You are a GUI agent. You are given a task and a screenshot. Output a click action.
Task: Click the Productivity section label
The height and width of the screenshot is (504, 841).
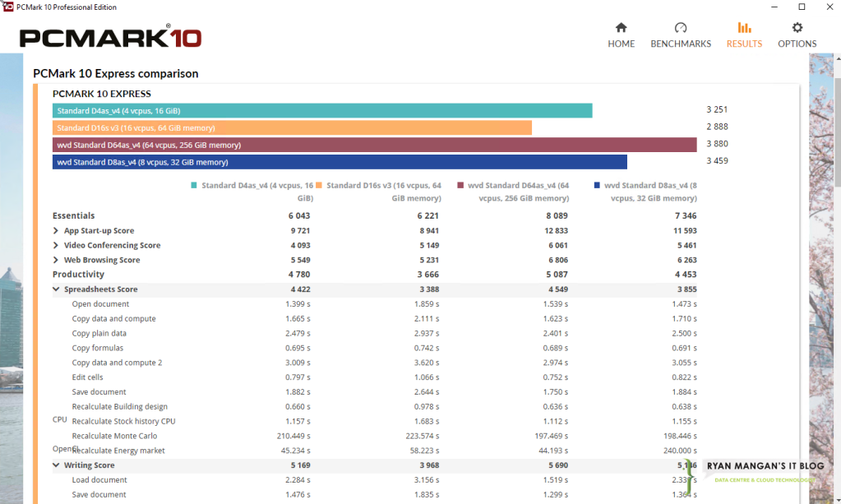[78, 274]
